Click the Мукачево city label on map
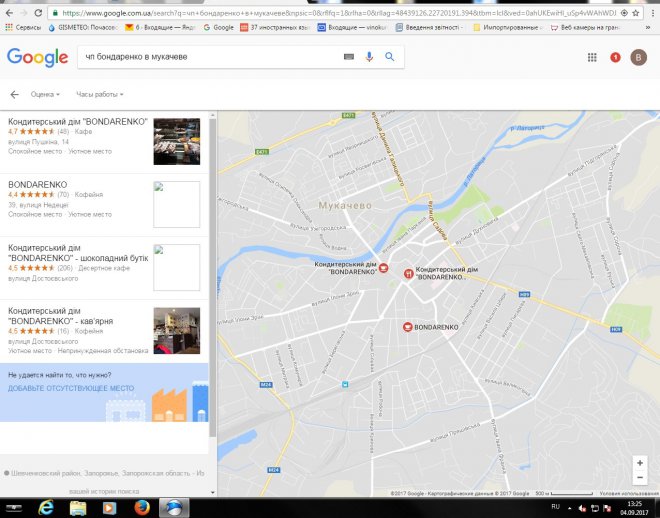The width and height of the screenshot is (660, 518). pyautogui.click(x=345, y=205)
